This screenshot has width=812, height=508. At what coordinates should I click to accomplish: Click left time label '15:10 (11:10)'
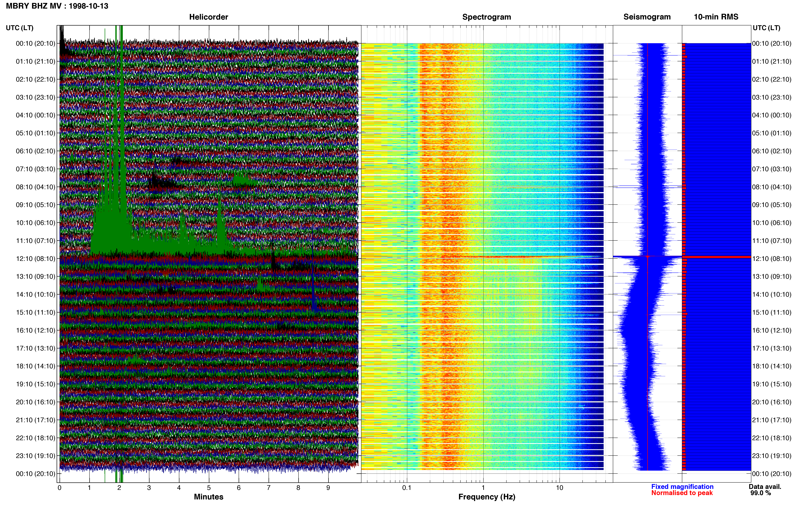[36, 313]
